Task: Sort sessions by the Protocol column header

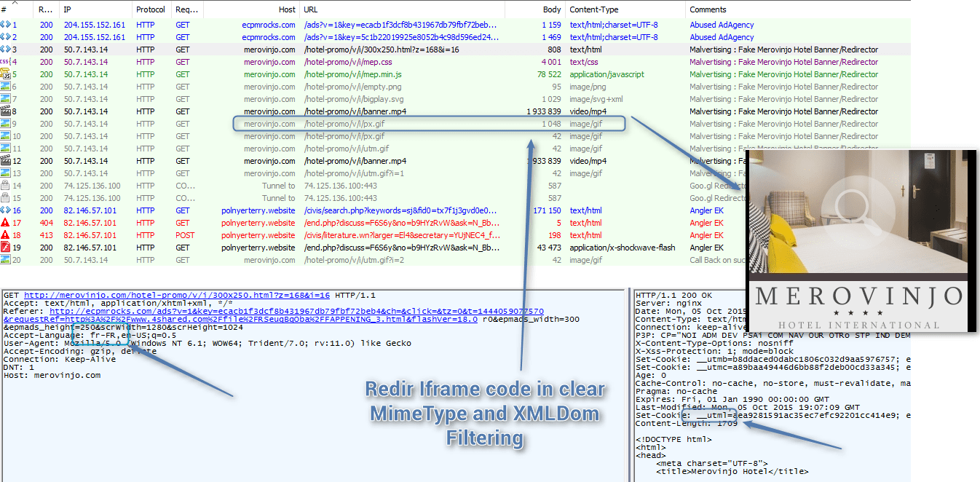Action: coord(151,9)
